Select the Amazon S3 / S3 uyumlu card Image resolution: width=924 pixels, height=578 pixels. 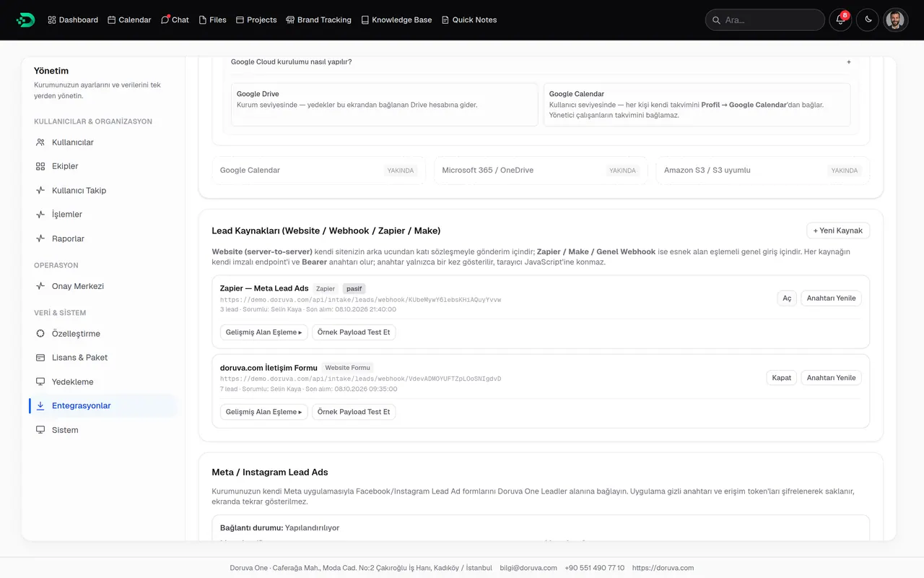[763, 171]
